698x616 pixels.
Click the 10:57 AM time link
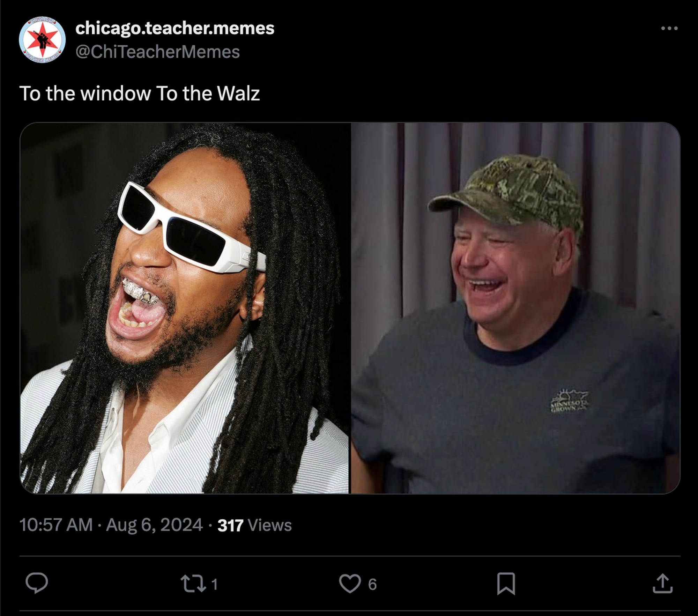click(56, 525)
